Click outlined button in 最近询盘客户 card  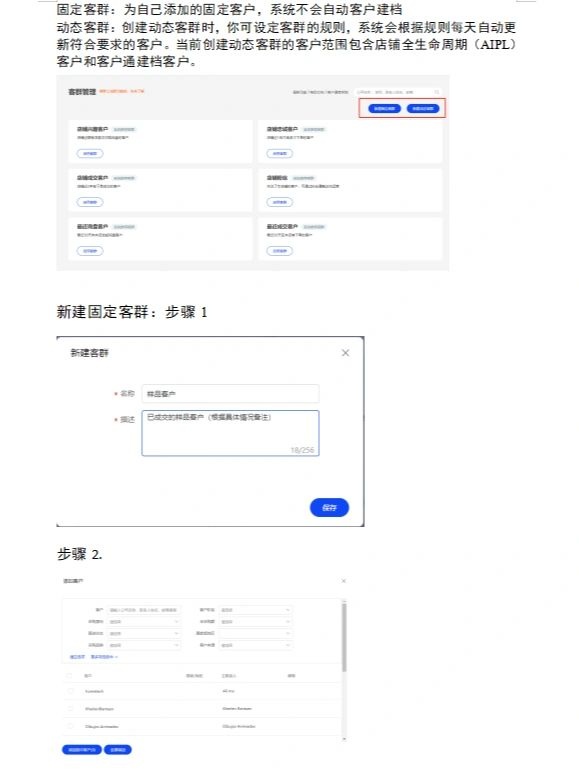(x=90, y=251)
